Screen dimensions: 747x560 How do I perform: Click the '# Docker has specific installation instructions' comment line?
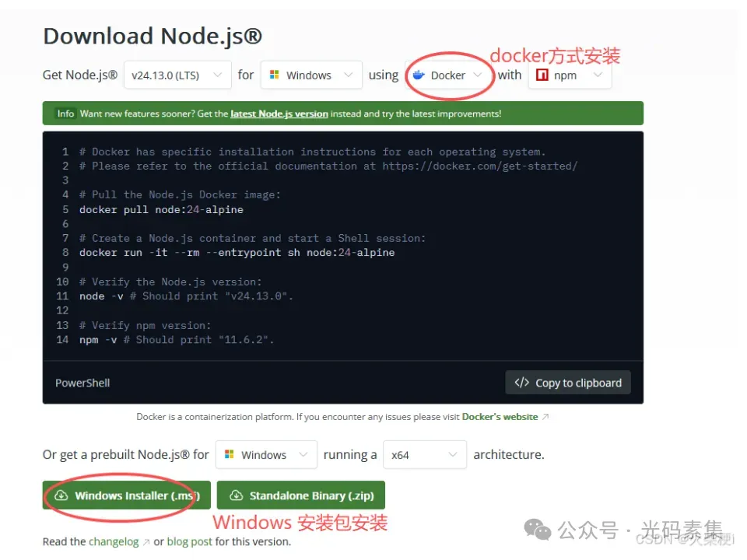312,152
